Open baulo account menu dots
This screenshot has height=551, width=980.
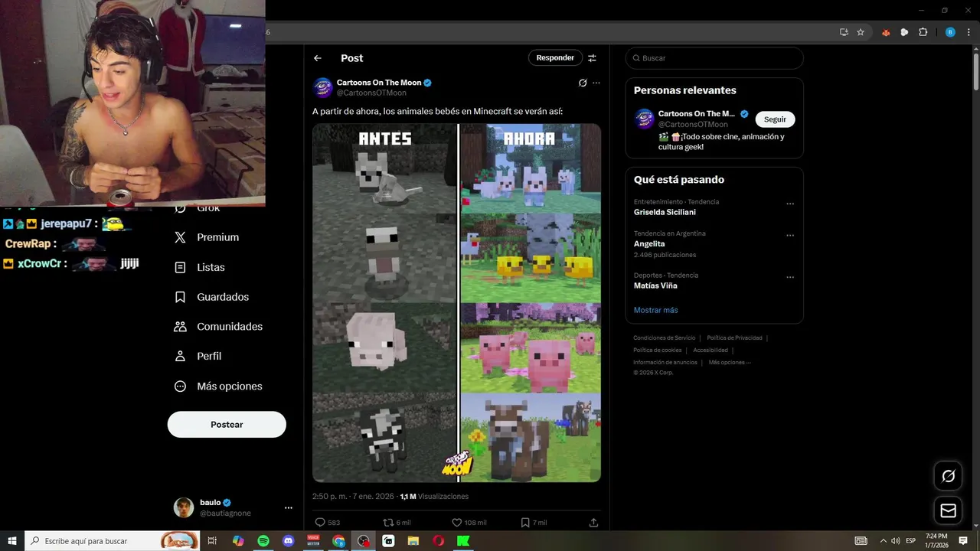pos(289,508)
